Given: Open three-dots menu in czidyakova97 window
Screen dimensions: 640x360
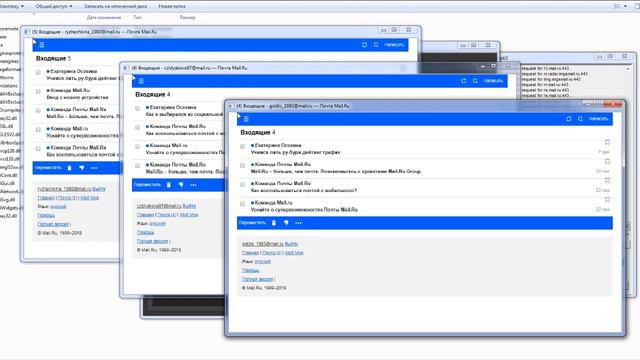Looking at the screenshot, I should click(193, 185).
